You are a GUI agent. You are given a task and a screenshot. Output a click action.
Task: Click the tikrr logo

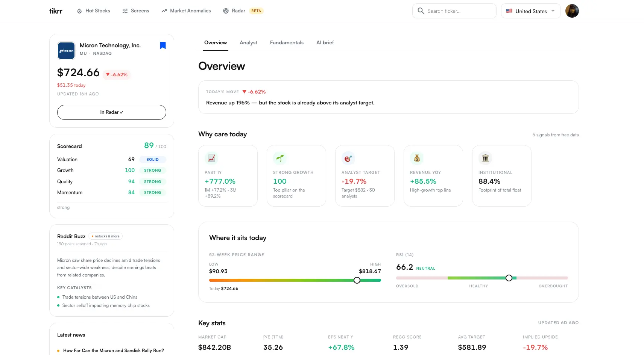click(x=56, y=11)
